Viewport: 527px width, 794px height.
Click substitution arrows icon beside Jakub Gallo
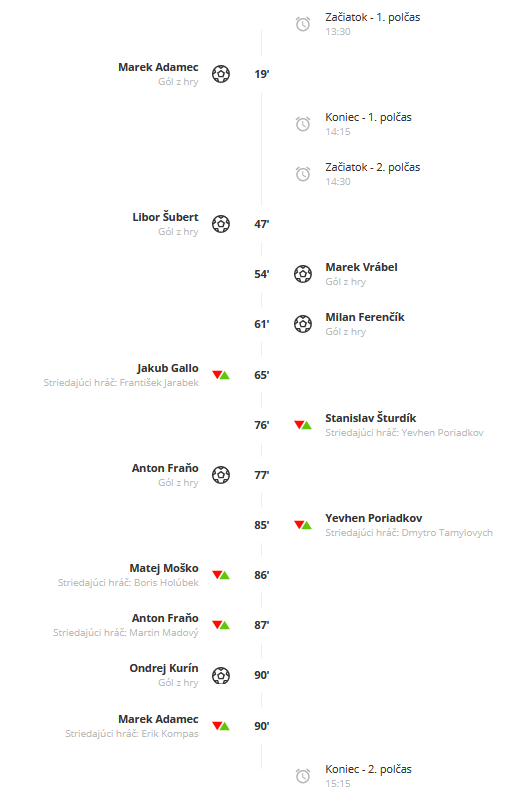221,375
